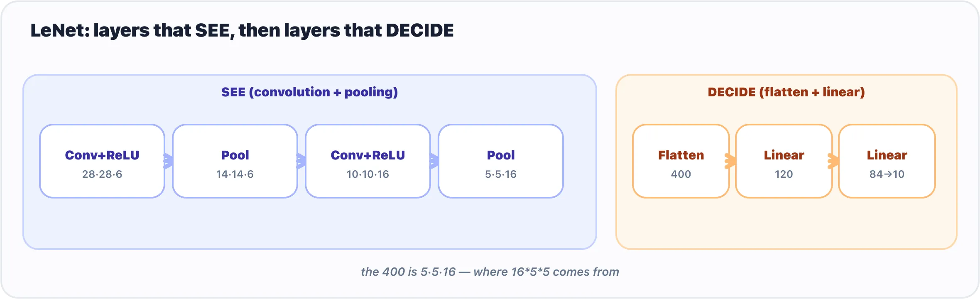Click the 84→10 output size label
980x299 pixels.
click(x=887, y=174)
